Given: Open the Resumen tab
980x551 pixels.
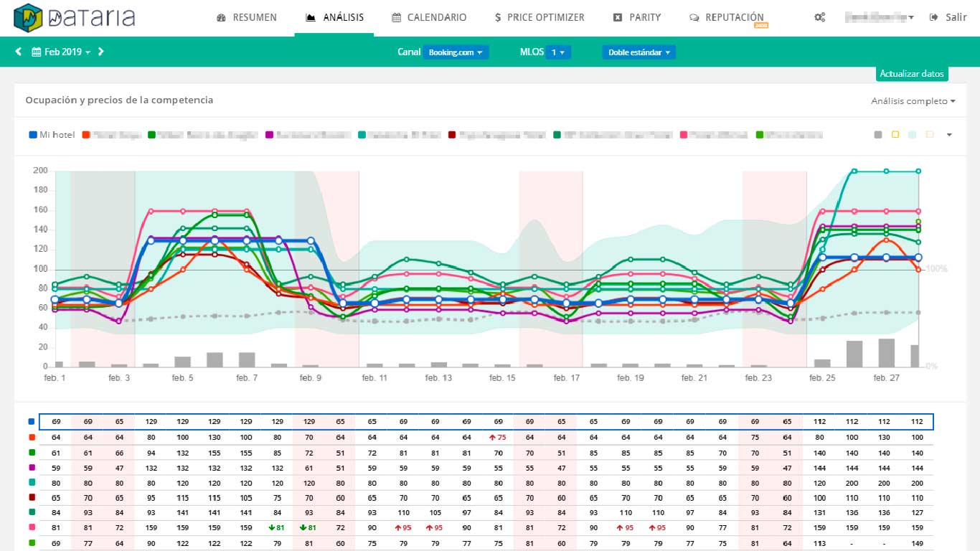Looking at the screenshot, I should (246, 17).
